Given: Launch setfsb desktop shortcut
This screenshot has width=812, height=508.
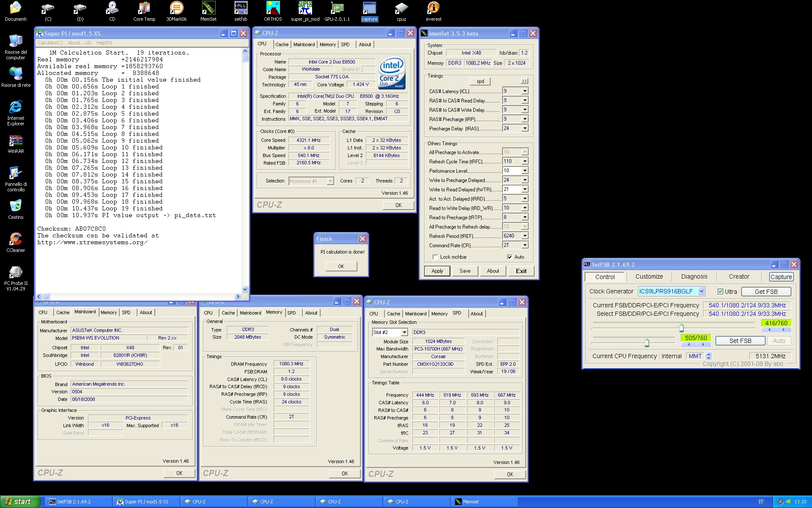Looking at the screenshot, I should (x=241, y=11).
